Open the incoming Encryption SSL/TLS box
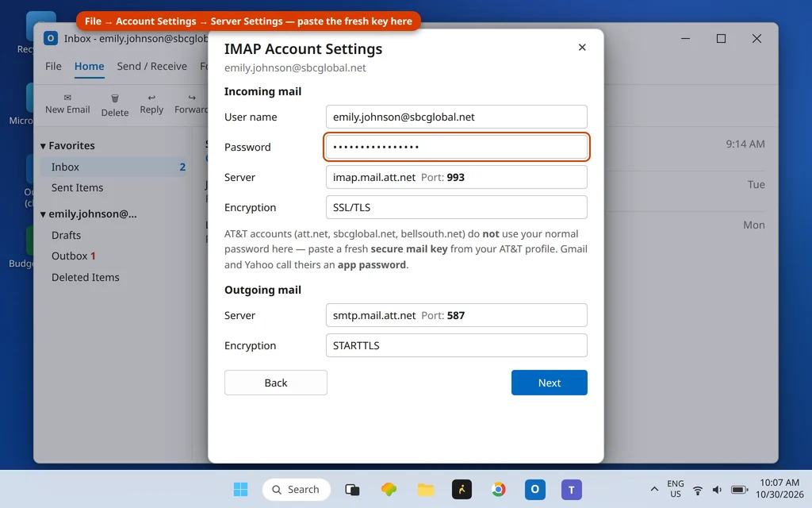This screenshot has width=812, height=508. (456, 207)
